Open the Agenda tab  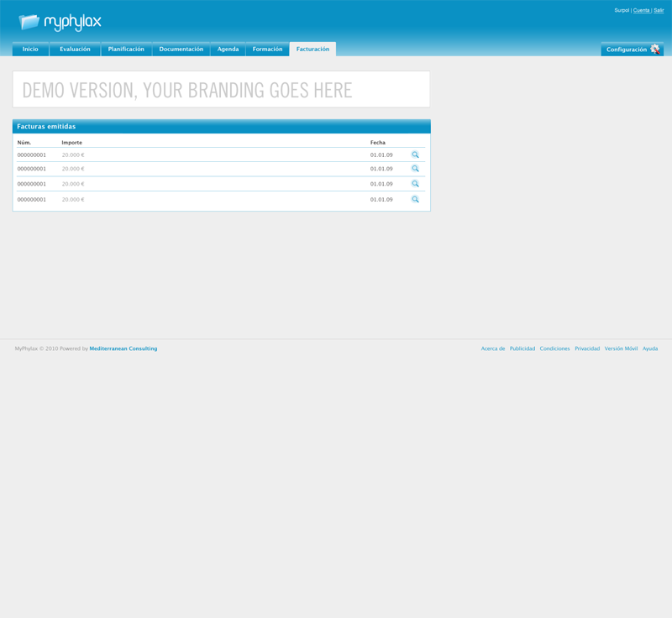click(228, 50)
